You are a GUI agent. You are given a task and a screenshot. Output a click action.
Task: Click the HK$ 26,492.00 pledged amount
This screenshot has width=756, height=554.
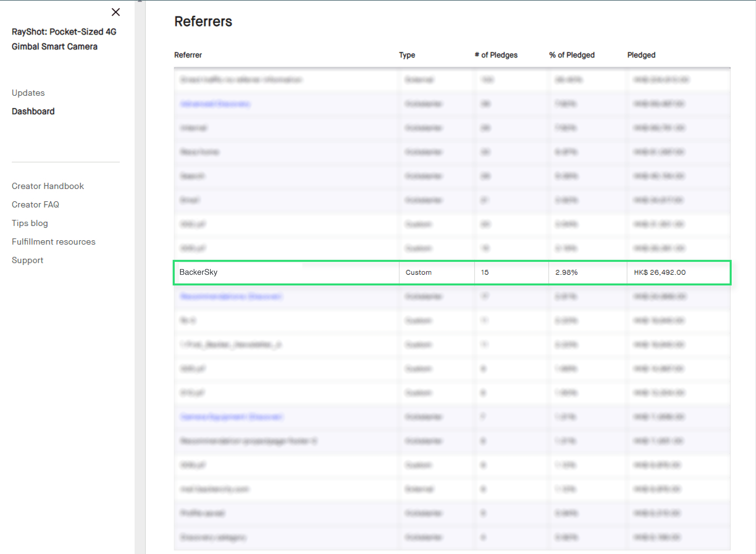click(660, 272)
